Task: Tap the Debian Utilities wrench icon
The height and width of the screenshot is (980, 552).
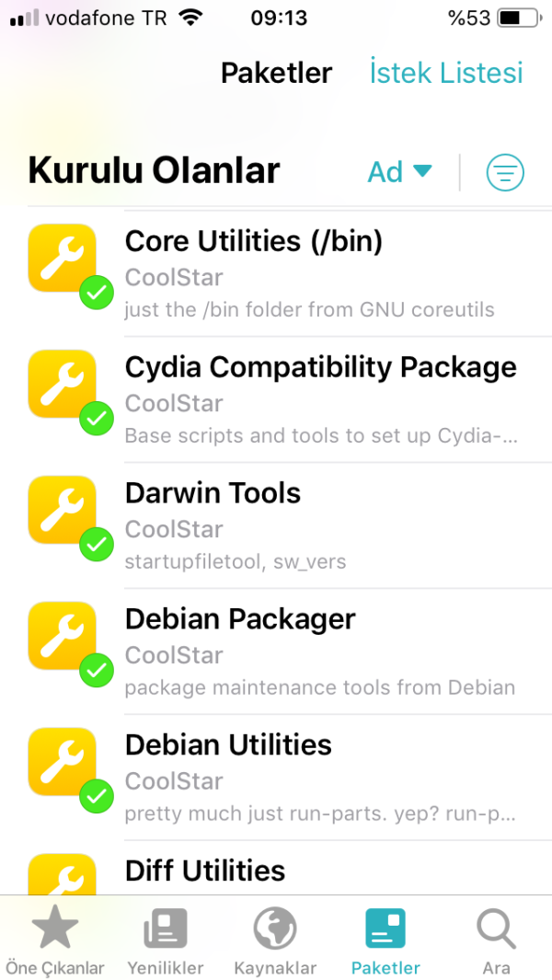Action: pos(62,762)
